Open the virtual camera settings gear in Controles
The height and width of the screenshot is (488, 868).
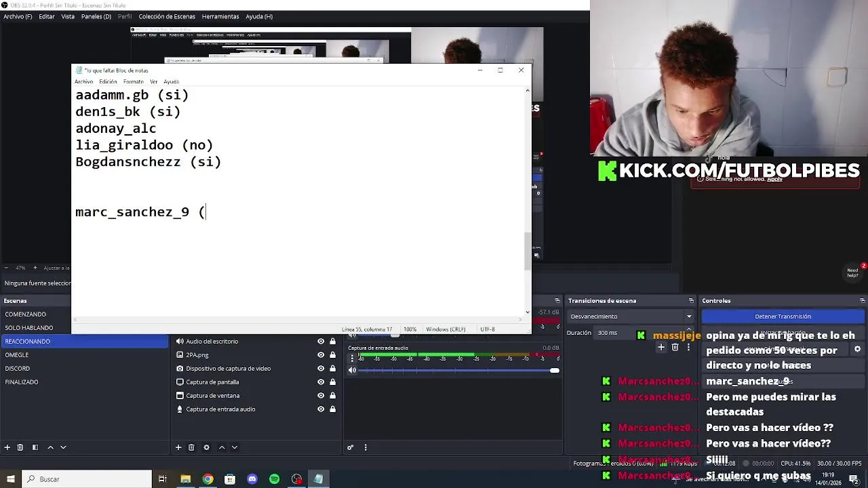(857, 350)
